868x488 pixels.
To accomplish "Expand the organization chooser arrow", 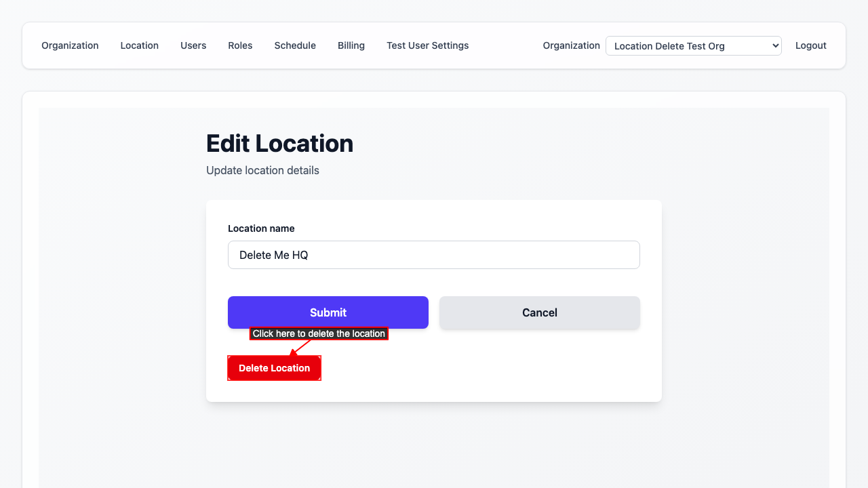I will click(x=774, y=45).
